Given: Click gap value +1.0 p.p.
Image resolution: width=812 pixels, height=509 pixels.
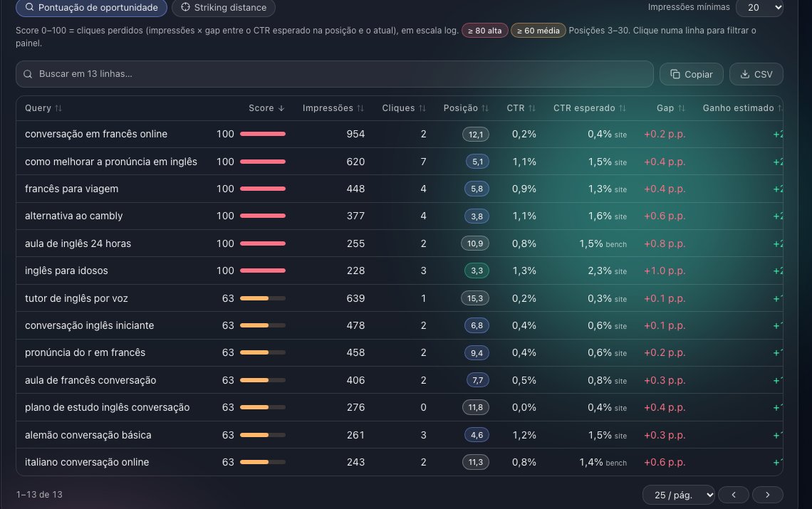Looking at the screenshot, I should [x=665, y=271].
